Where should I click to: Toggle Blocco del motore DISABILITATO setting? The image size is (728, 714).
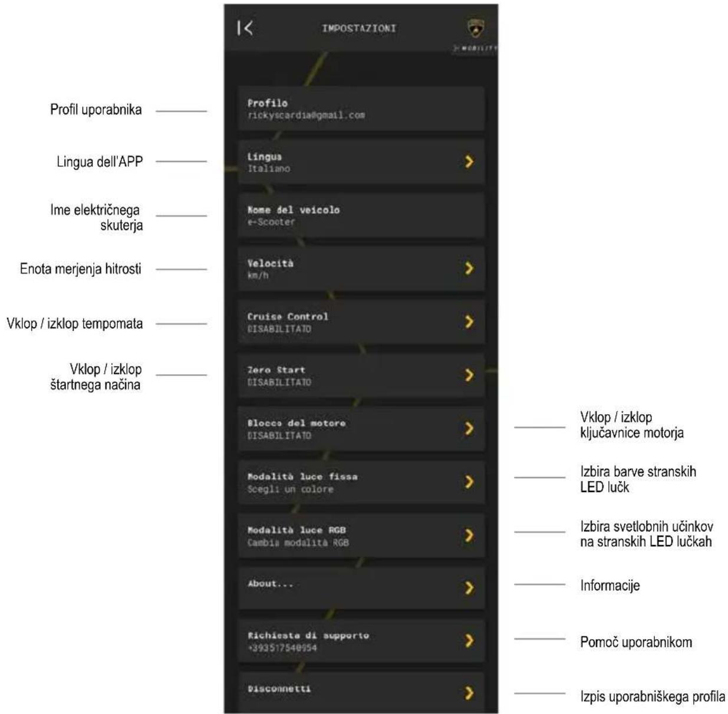point(279,436)
